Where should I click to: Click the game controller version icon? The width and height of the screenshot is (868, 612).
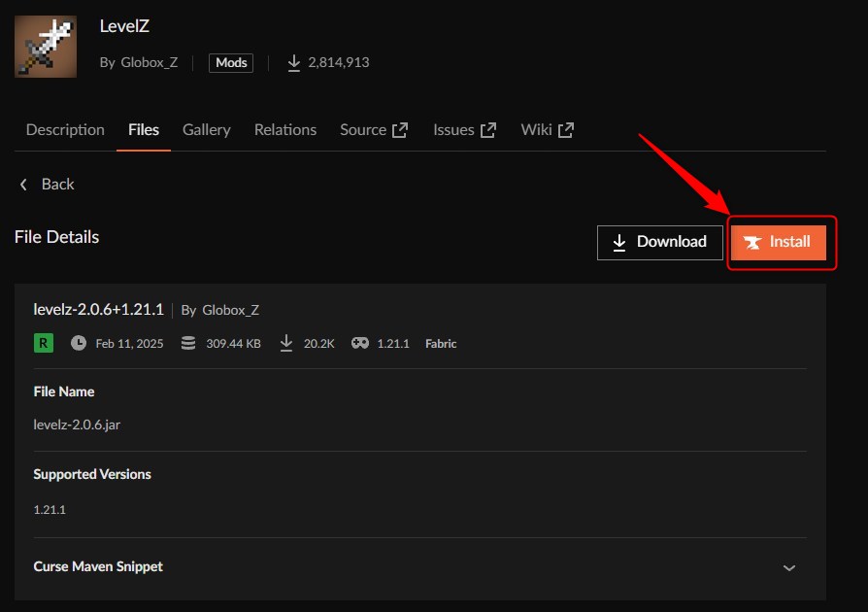click(360, 343)
